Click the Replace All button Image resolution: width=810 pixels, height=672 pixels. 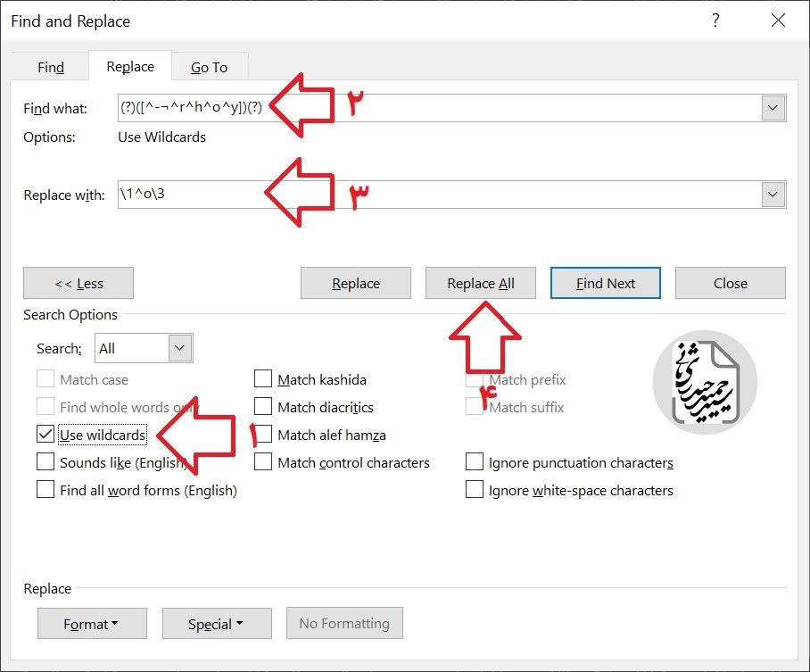click(481, 283)
